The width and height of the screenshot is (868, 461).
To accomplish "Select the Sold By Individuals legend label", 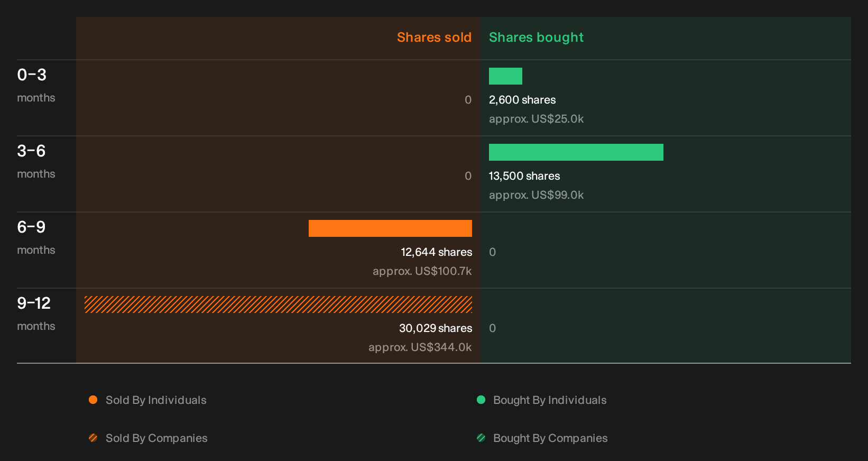I will [156, 400].
